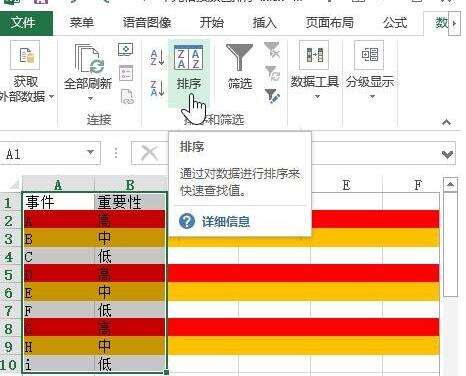Click the Reapply filter icon
The height and width of the screenshot is (376, 466).
272,73
